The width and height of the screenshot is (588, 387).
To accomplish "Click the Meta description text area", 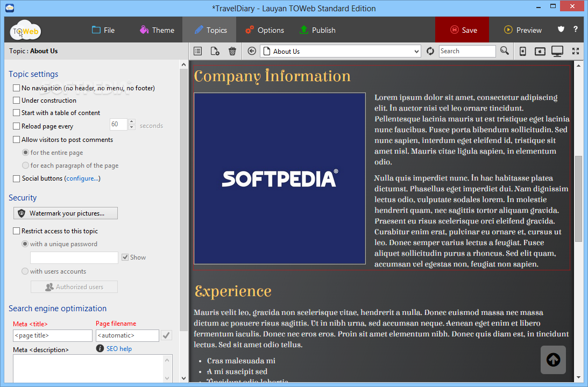I will pos(88,369).
